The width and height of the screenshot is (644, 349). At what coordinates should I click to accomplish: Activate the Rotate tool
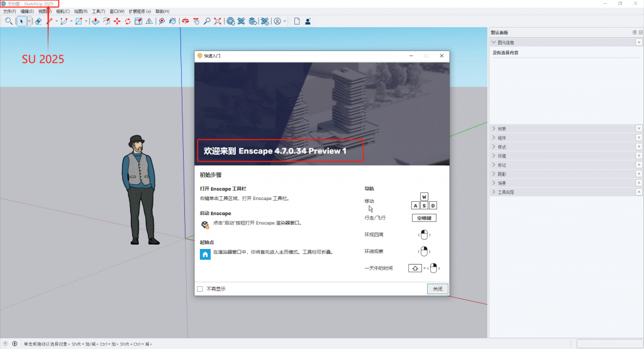pyautogui.click(x=128, y=21)
